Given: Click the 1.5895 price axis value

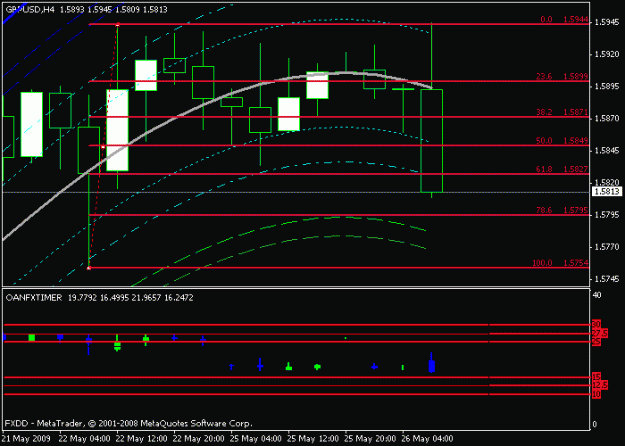Looking at the screenshot, I should tap(607, 86).
